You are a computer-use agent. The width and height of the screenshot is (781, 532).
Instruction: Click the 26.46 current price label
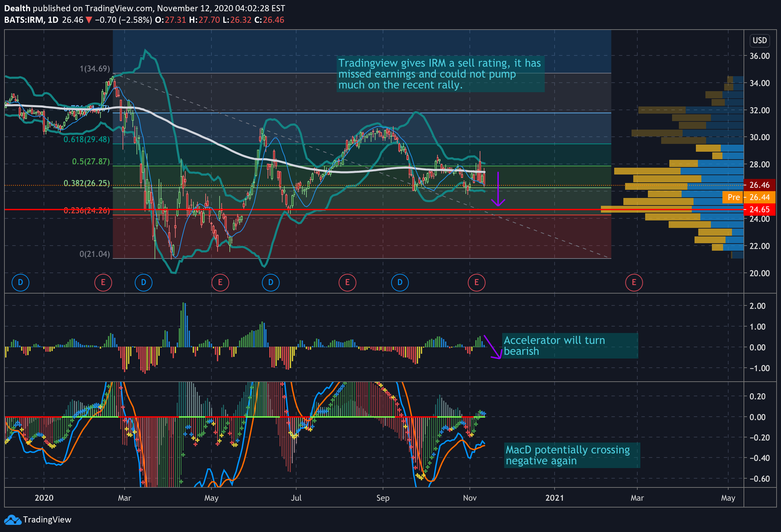coord(759,185)
